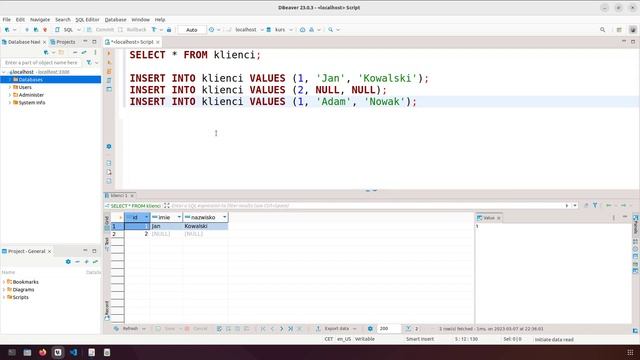
Task: Expand the Users tree node
Action: 10,87
